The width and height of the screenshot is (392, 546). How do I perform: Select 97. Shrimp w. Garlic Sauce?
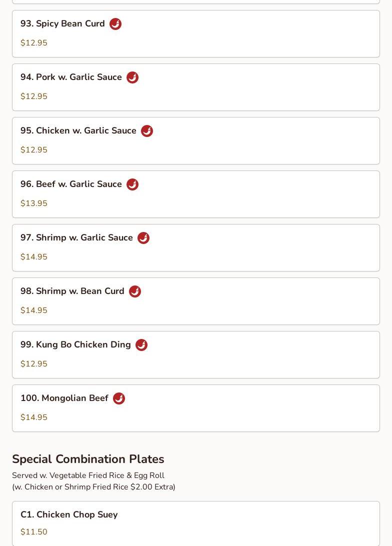pyautogui.click(x=76, y=238)
